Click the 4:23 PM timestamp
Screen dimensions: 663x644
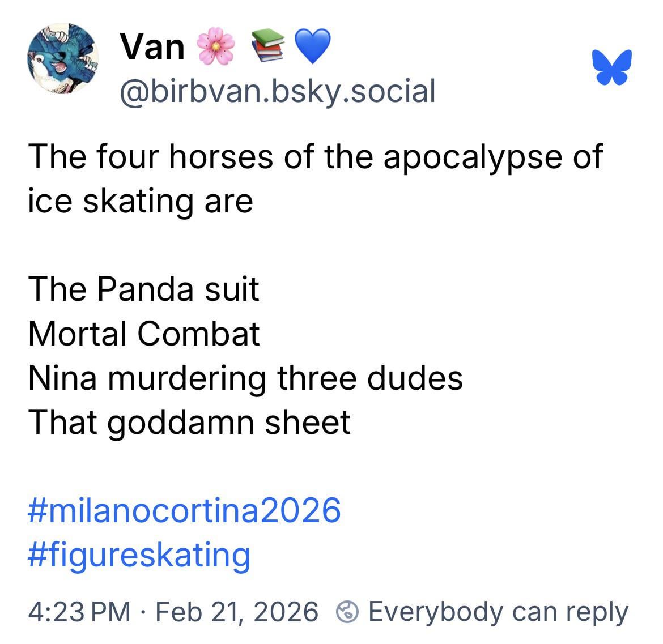(79, 612)
